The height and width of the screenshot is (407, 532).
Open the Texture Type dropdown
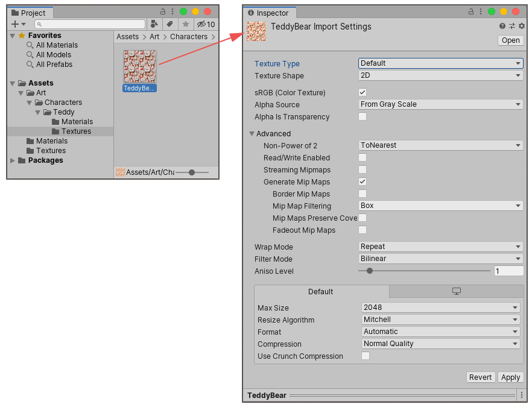pyautogui.click(x=440, y=63)
